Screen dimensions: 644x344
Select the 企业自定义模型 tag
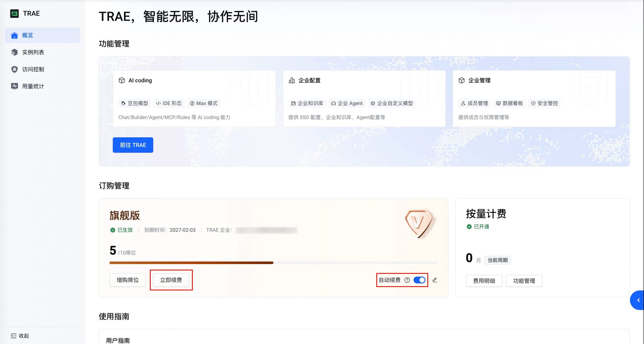click(392, 103)
